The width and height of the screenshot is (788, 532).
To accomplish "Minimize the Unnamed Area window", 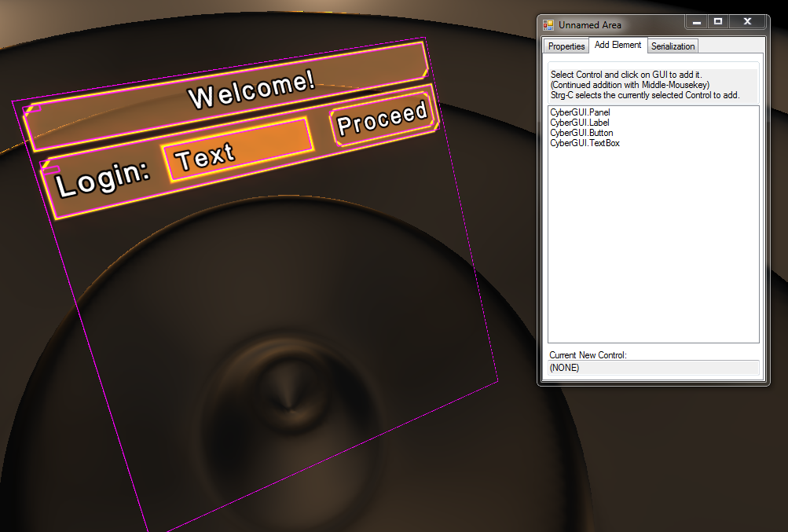I will (696, 22).
